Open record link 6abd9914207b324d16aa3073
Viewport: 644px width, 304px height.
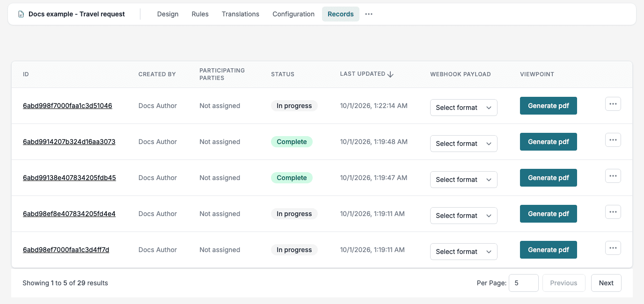pos(69,142)
